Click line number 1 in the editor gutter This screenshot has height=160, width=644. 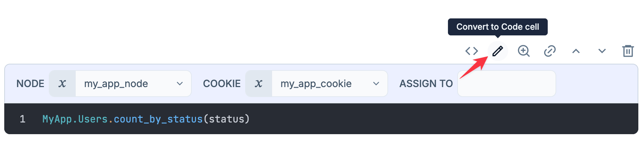[x=23, y=119]
